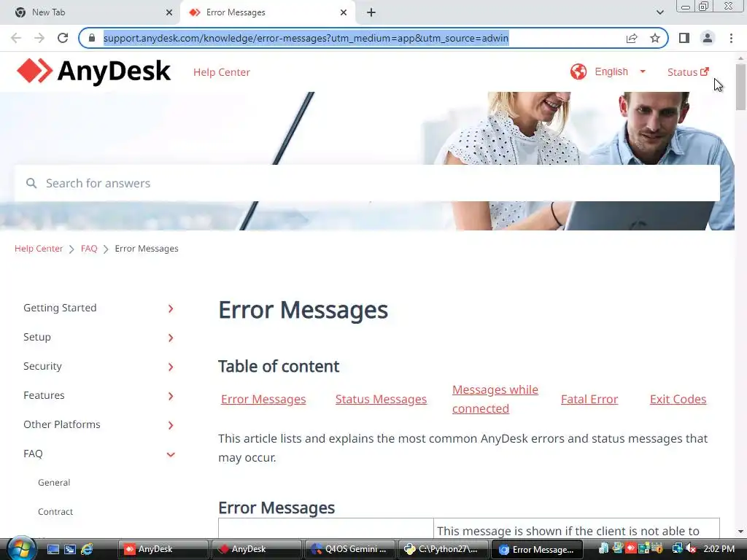Click the AnyDesk logo
Viewport: 747px width, 560px height.
[93, 71]
